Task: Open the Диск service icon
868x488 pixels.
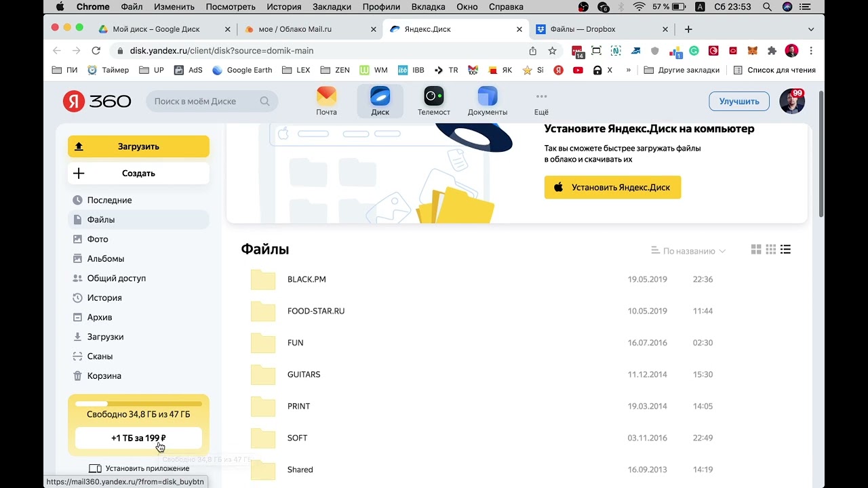Action: coord(380,101)
